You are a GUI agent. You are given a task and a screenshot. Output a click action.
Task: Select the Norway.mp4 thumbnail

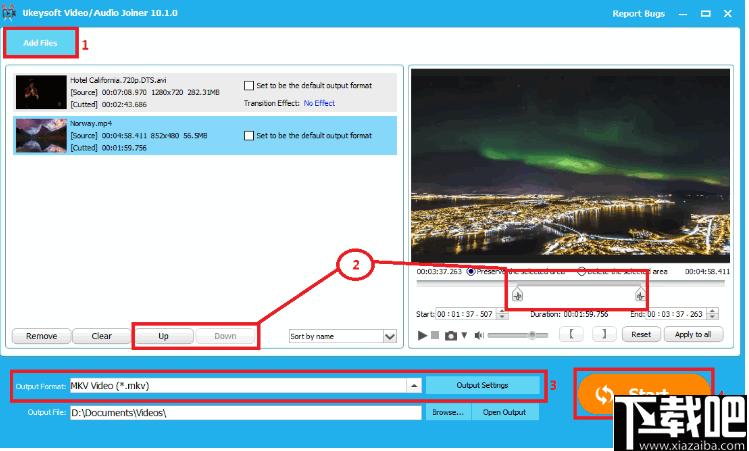point(41,136)
